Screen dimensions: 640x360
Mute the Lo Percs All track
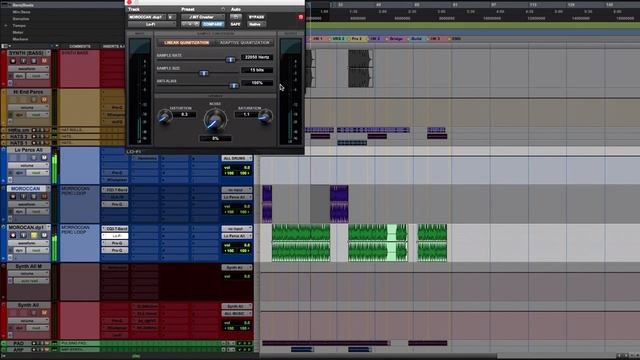(x=44, y=158)
